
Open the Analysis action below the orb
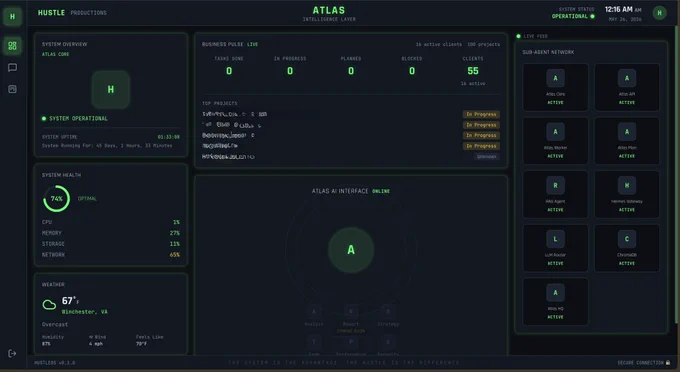314,317
